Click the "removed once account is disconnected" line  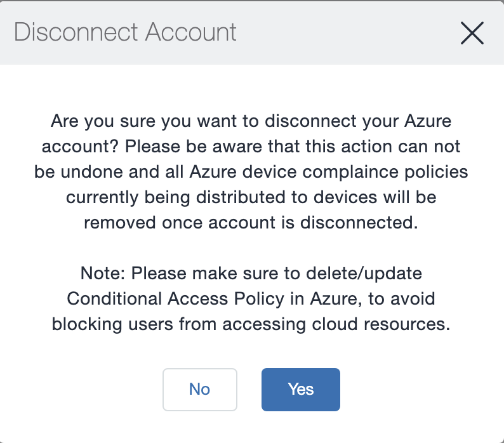251,222
